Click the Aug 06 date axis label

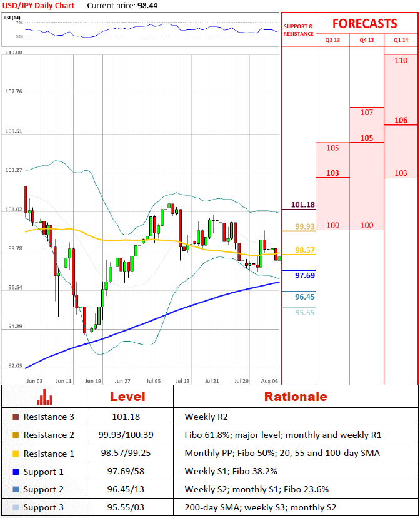click(269, 381)
